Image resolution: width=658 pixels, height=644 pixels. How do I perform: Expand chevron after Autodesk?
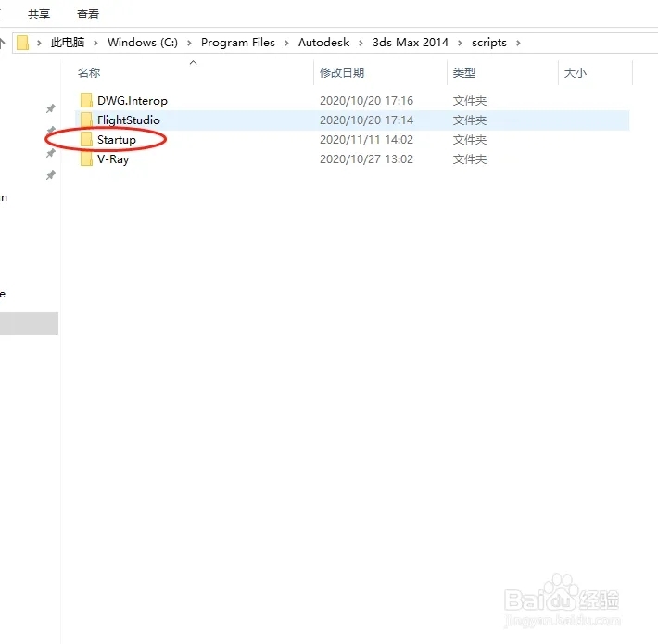point(361,43)
